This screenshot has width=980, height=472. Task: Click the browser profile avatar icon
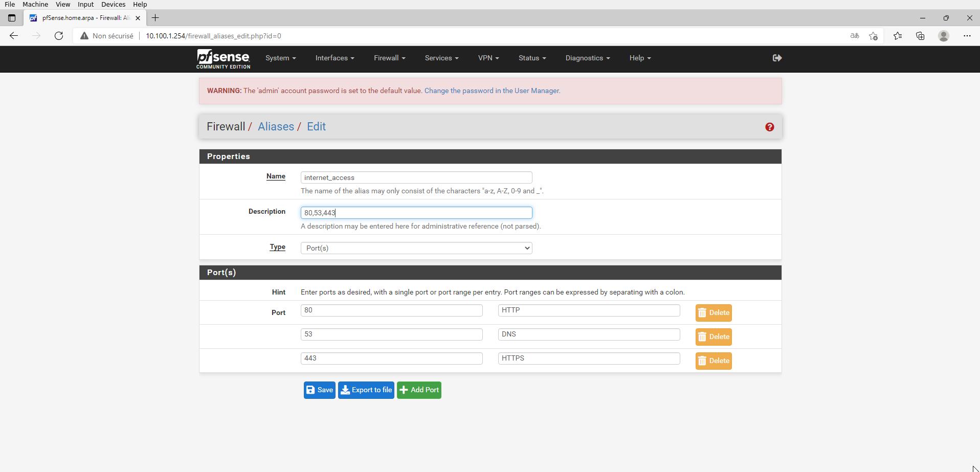(x=943, y=36)
